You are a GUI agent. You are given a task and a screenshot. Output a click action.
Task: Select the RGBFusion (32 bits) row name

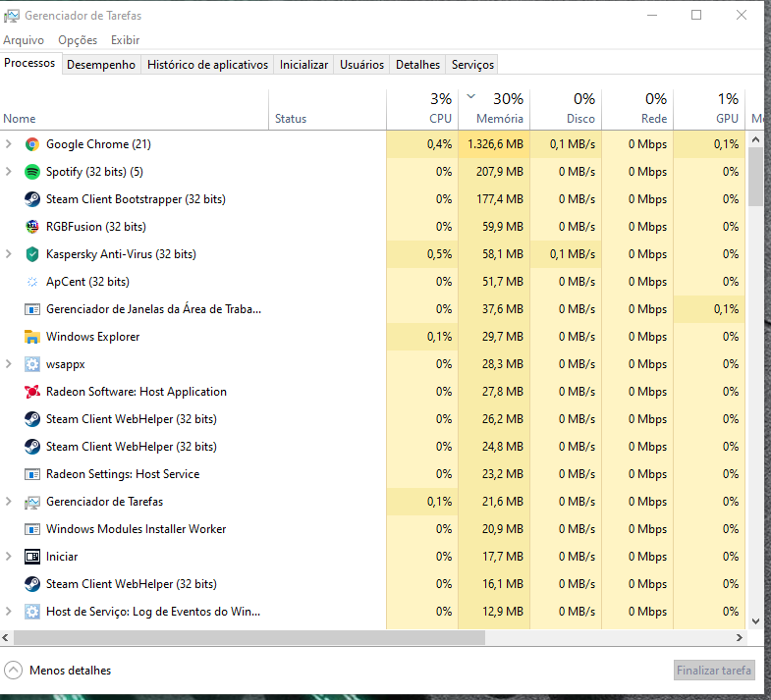pyautogui.click(x=96, y=227)
